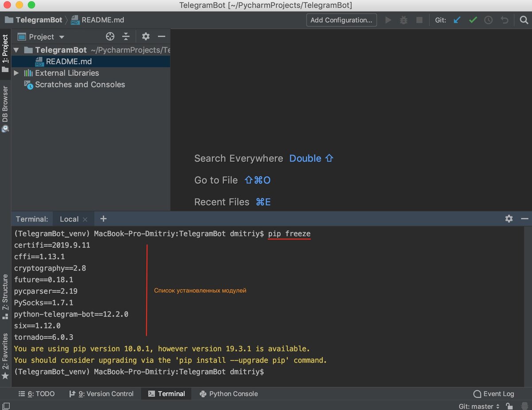Click the future==0.18.1 terminal line
532x410 pixels.
(x=43, y=280)
